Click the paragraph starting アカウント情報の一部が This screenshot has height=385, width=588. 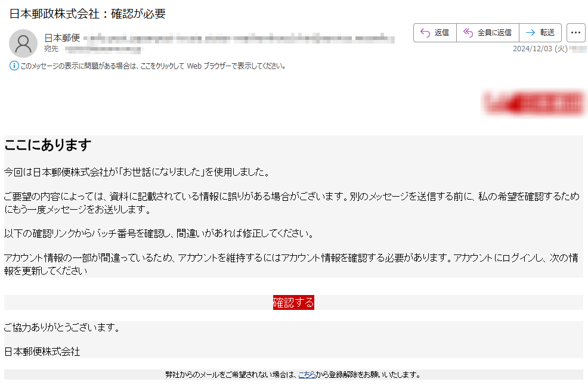[x=292, y=264]
